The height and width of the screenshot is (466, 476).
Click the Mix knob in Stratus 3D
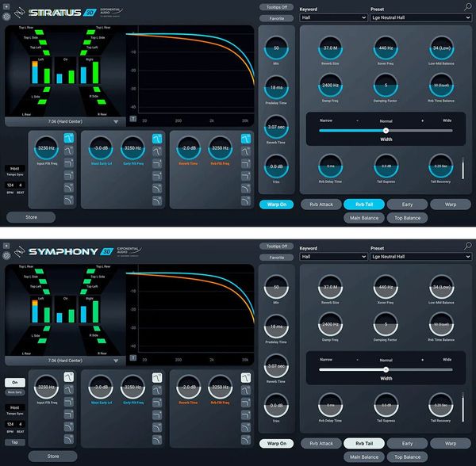(x=276, y=48)
